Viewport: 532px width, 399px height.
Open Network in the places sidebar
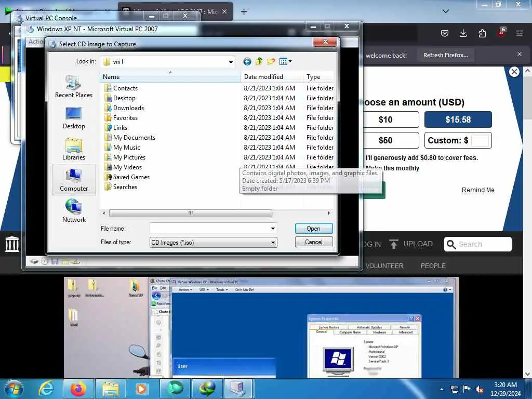click(74, 211)
